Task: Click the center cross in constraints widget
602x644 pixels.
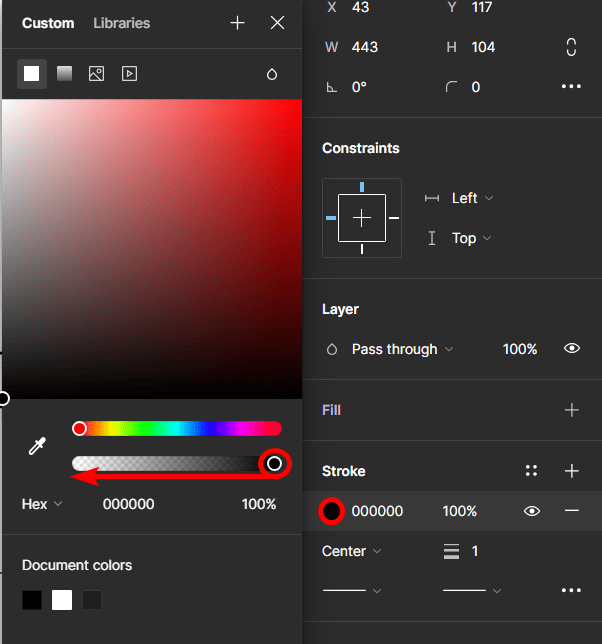Action: click(362, 218)
